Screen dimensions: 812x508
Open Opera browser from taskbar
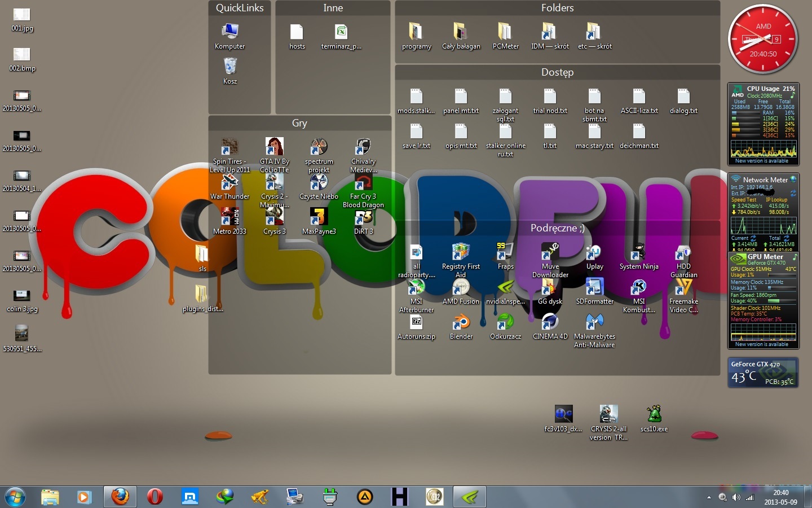click(155, 497)
